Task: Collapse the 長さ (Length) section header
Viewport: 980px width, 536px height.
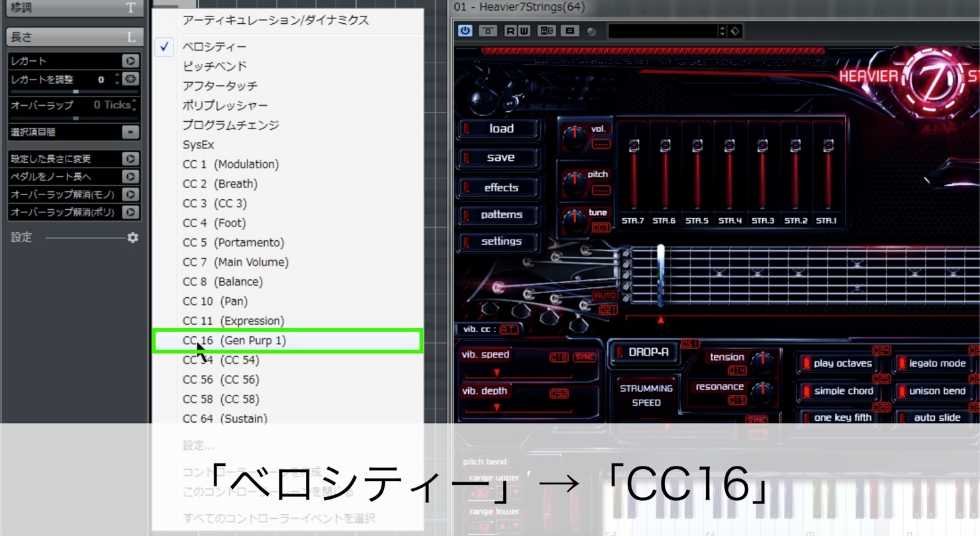Action: pyautogui.click(x=74, y=38)
